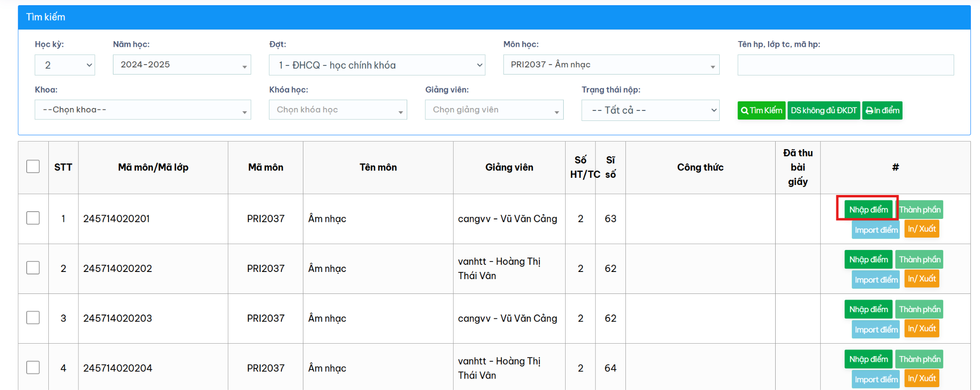The image size is (980, 390).
Task: Click class code 245714020201 in the table
Action: (x=116, y=218)
